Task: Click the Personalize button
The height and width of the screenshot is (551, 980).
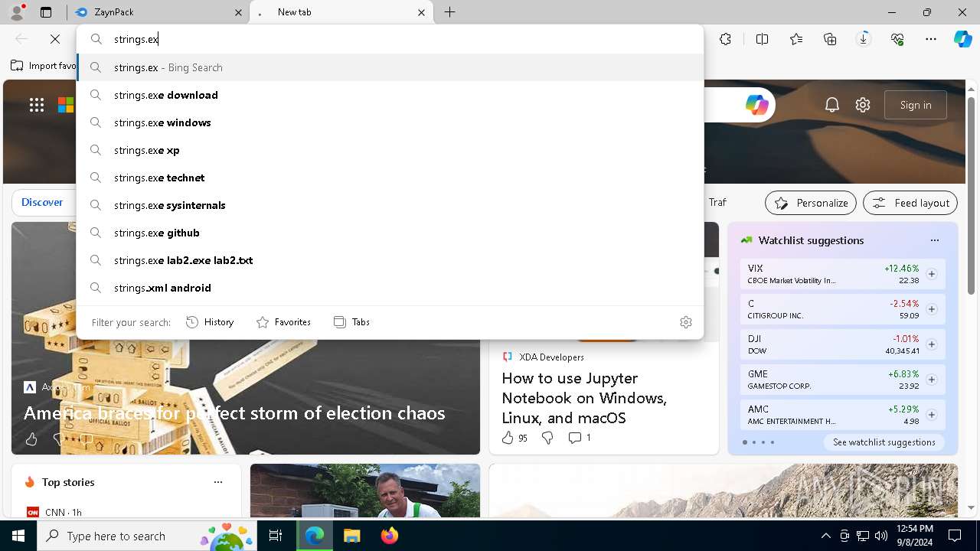Action: (x=811, y=203)
